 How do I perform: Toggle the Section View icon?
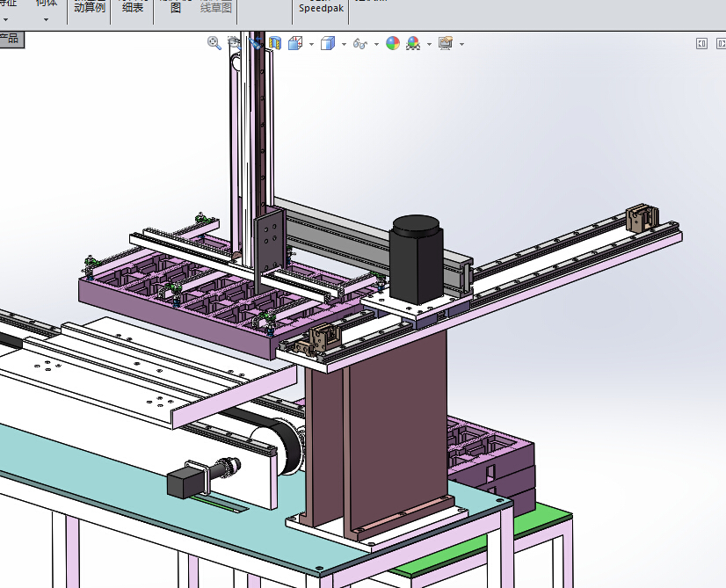point(275,42)
